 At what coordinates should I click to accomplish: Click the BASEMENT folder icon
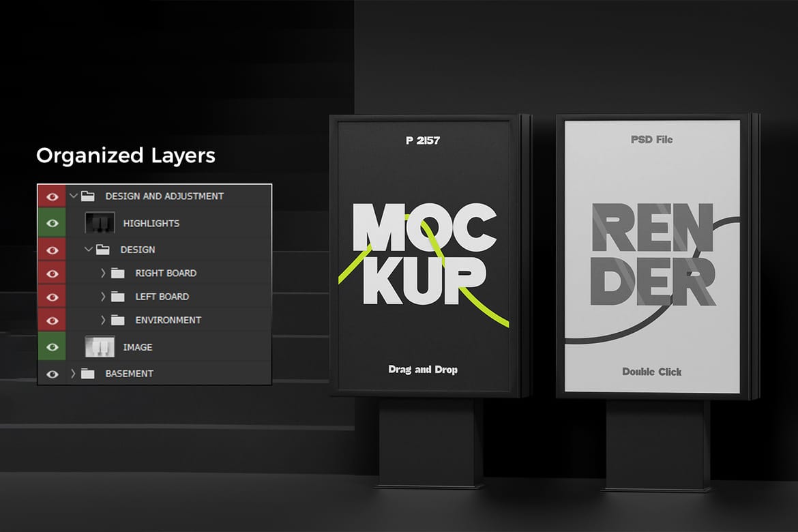pyautogui.click(x=88, y=374)
